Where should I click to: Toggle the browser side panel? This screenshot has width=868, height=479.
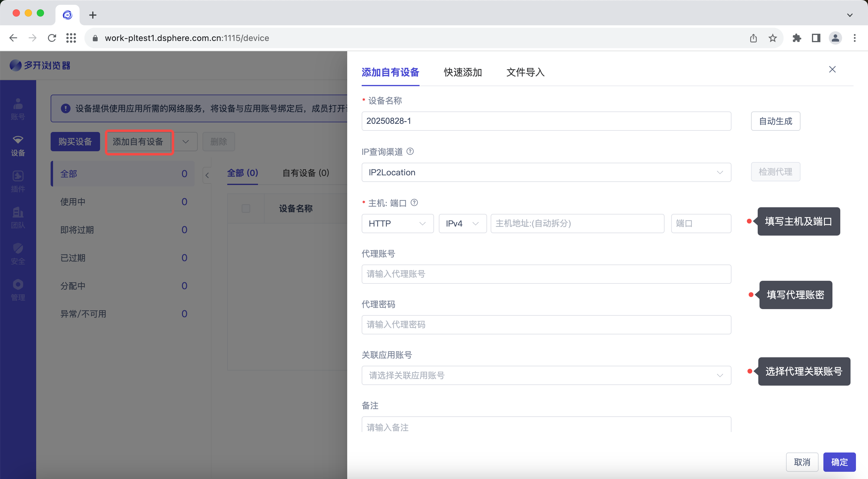coord(816,38)
